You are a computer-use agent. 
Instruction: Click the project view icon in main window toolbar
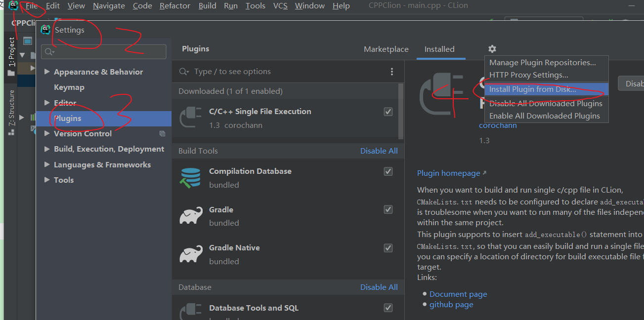[x=28, y=41]
